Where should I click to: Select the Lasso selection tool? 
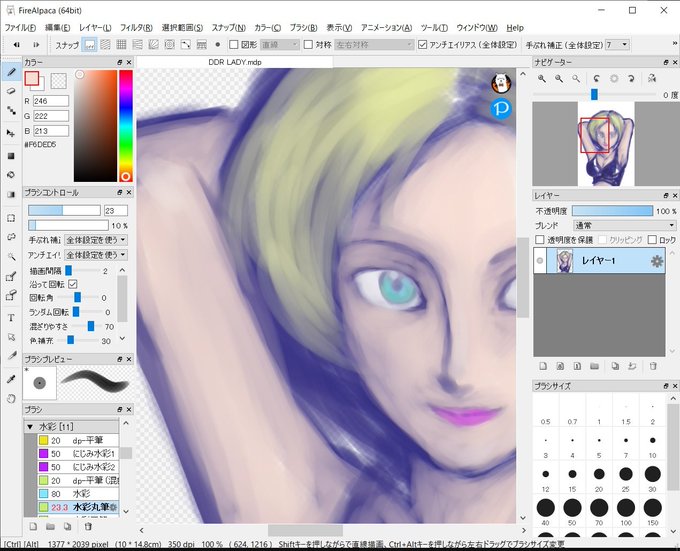pyautogui.click(x=11, y=237)
